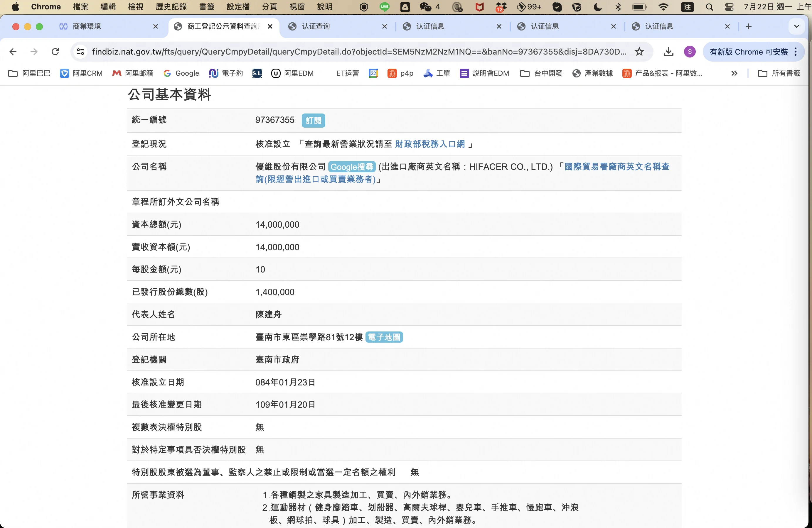Switch to the 商業環境 tab
The height and width of the screenshot is (528, 812).
pyautogui.click(x=87, y=26)
